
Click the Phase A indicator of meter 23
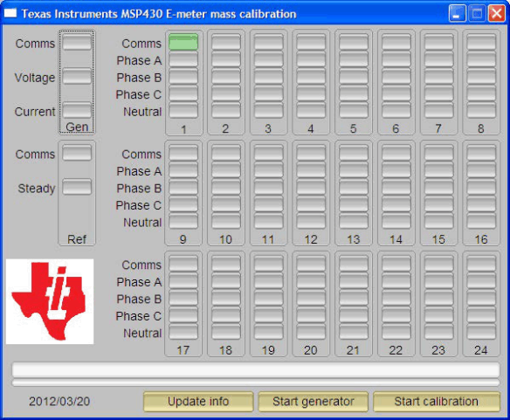tap(438, 281)
